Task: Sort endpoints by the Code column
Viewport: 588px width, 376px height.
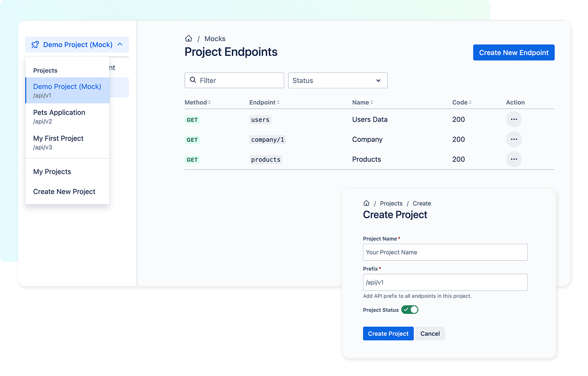Action: [469, 102]
